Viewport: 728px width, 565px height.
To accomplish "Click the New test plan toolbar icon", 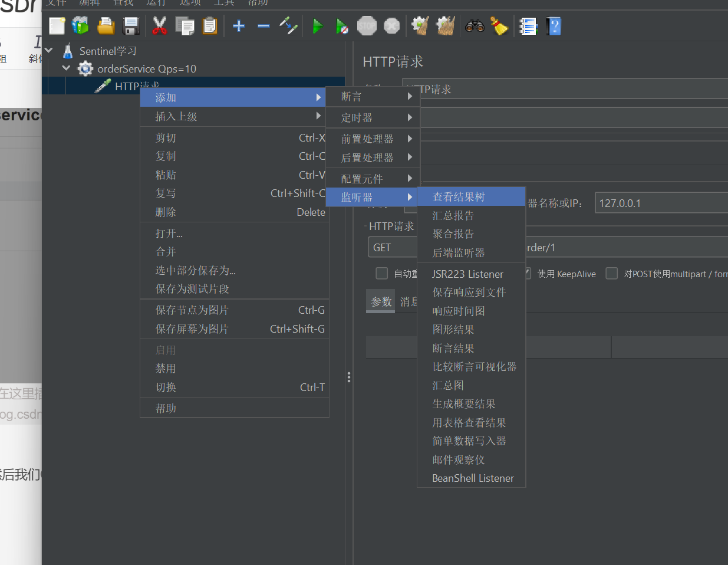I will pos(57,26).
